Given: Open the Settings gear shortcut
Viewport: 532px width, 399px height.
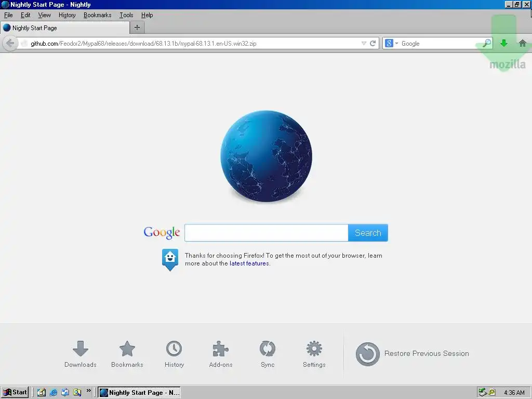Looking at the screenshot, I should pos(314,354).
